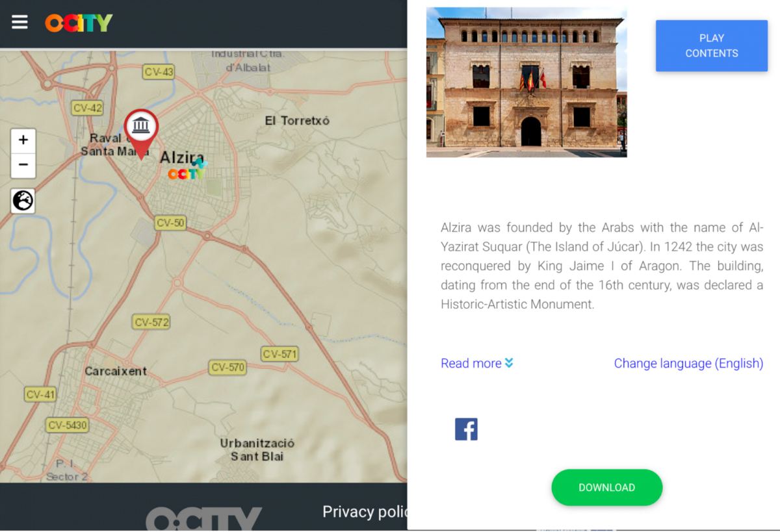This screenshot has height=532, width=780.
Task: Click the Carcaixent label on map
Action: click(116, 371)
